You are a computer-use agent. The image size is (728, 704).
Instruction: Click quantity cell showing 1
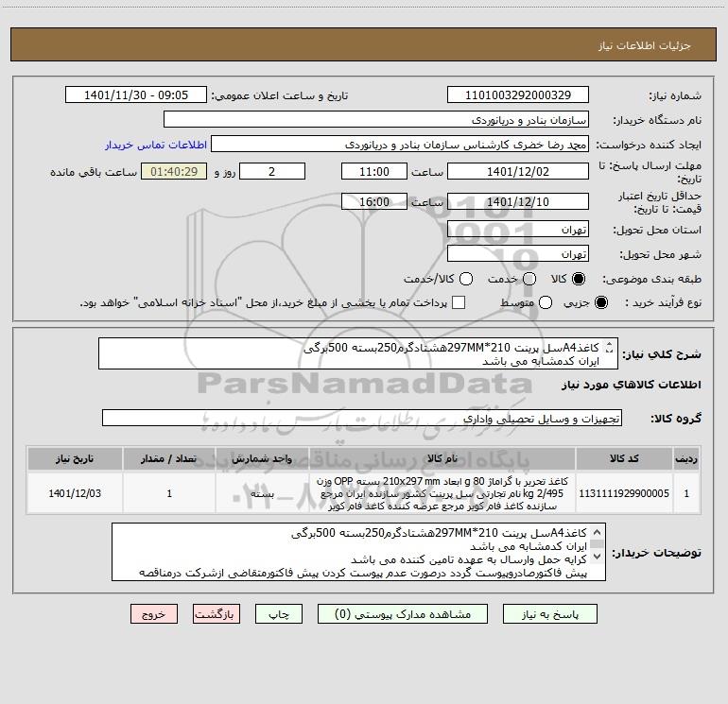tap(169, 493)
